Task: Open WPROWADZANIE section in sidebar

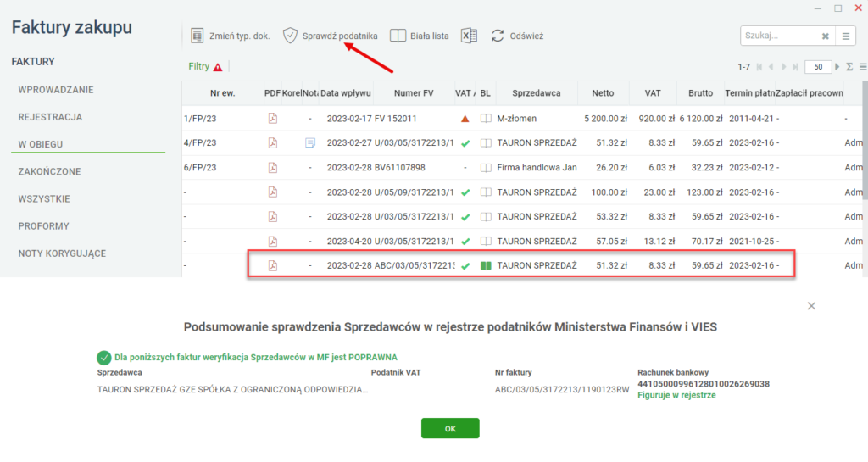Action: 56,90
